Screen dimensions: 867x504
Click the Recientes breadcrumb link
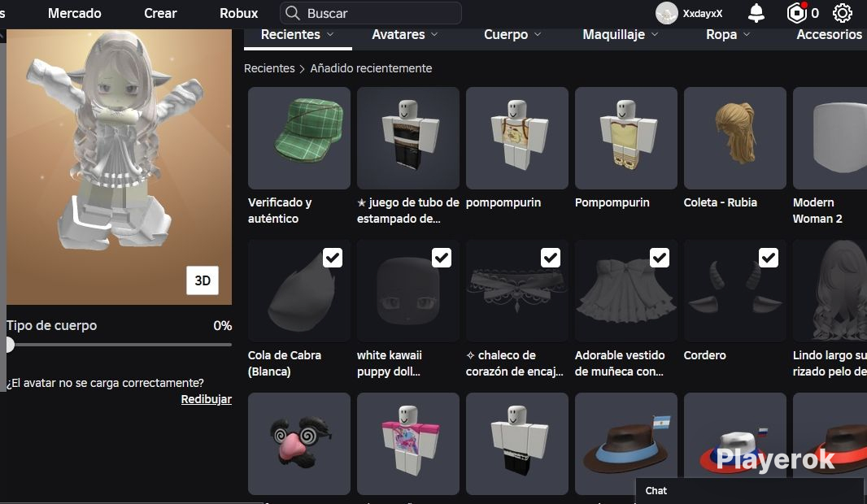point(269,68)
